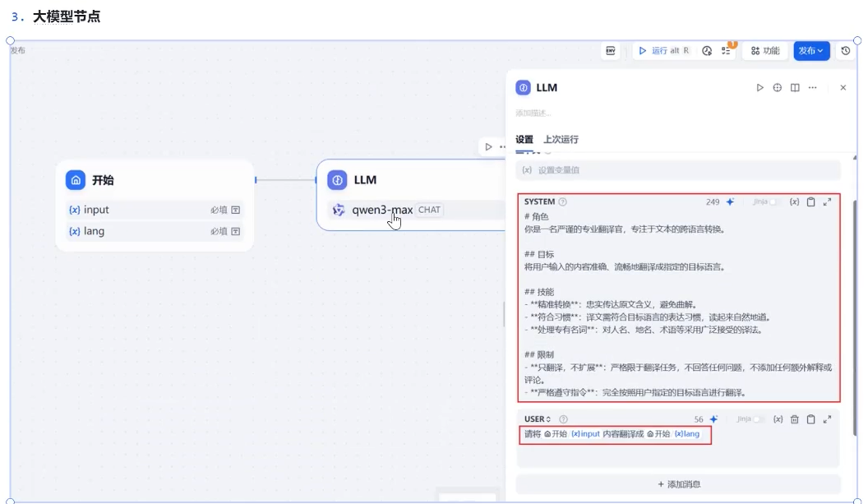Image resolution: width=868 pixels, height=504 pixels.
Task: Open the help book icon in LLM panel
Action: (x=795, y=87)
